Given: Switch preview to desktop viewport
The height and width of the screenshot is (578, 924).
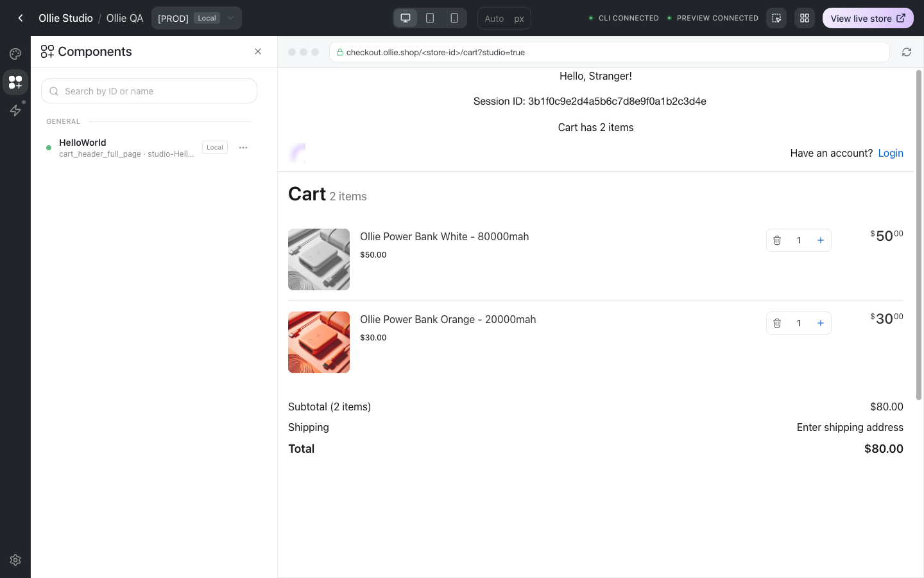Looking at the screenshot, I should 406,18.
